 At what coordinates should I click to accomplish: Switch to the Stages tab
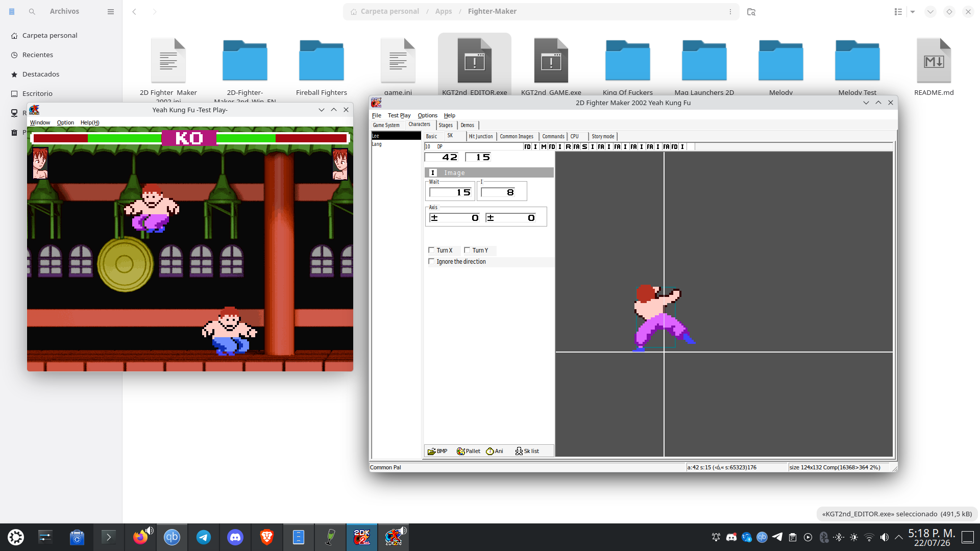[x=446, y=125]
